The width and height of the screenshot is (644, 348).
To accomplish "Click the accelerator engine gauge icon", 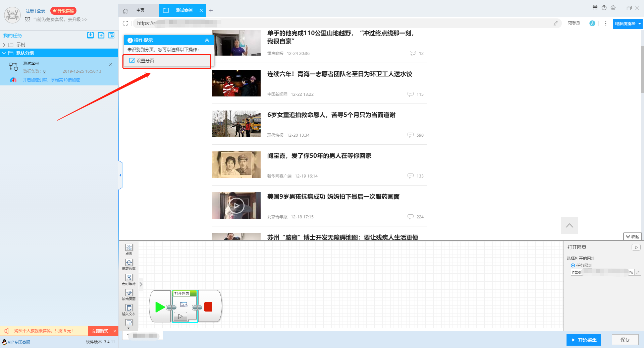I will (x=13, y=80).
